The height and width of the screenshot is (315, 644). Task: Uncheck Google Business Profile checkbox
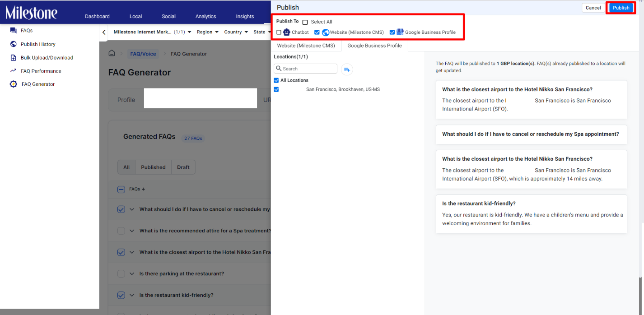coord(392,32)
